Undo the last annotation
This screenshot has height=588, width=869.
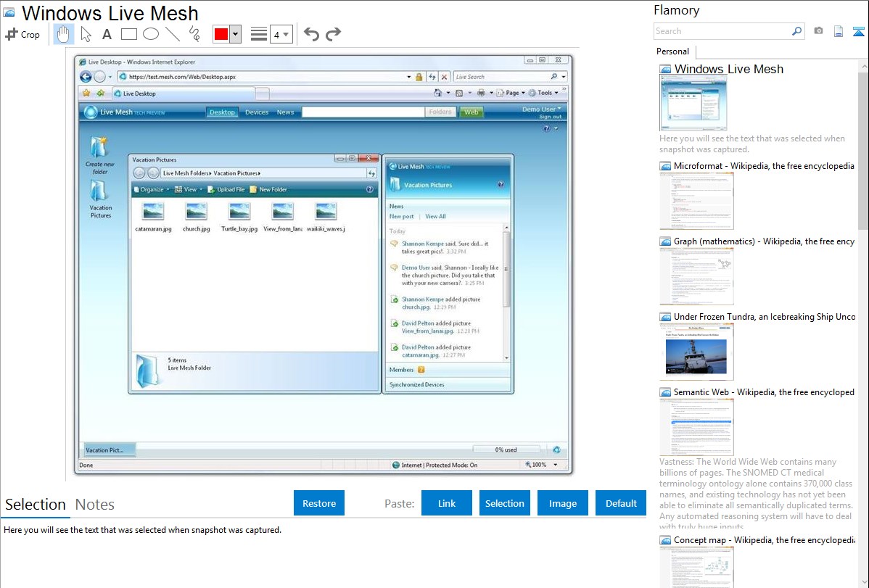coord(311,34)
